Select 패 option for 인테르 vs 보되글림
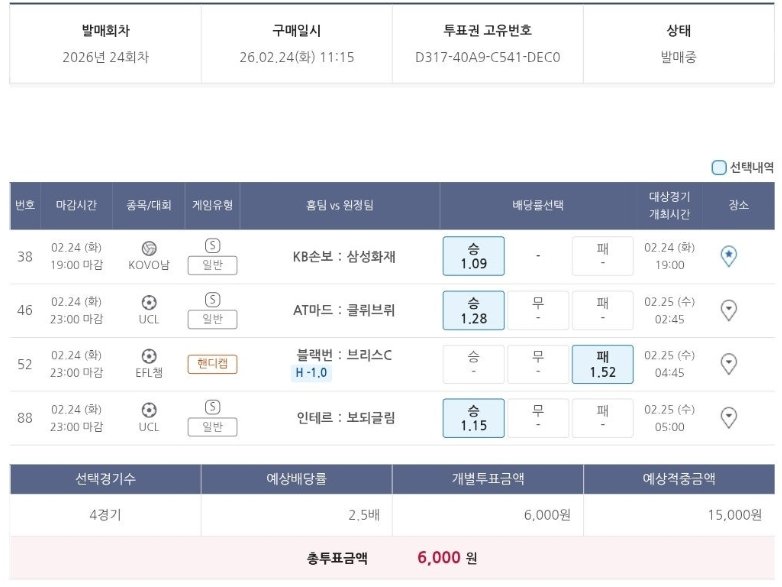 602,418
